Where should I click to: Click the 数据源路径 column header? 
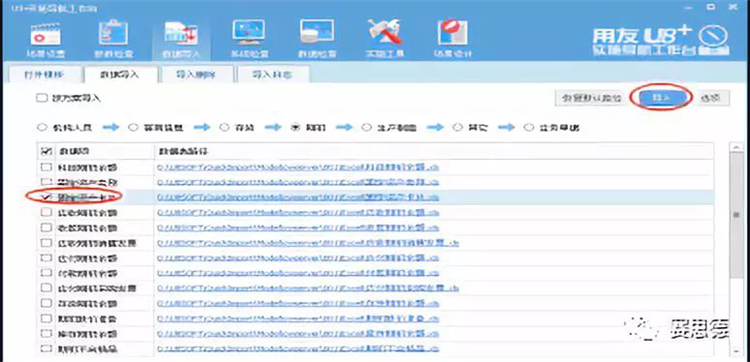(184, 151)
